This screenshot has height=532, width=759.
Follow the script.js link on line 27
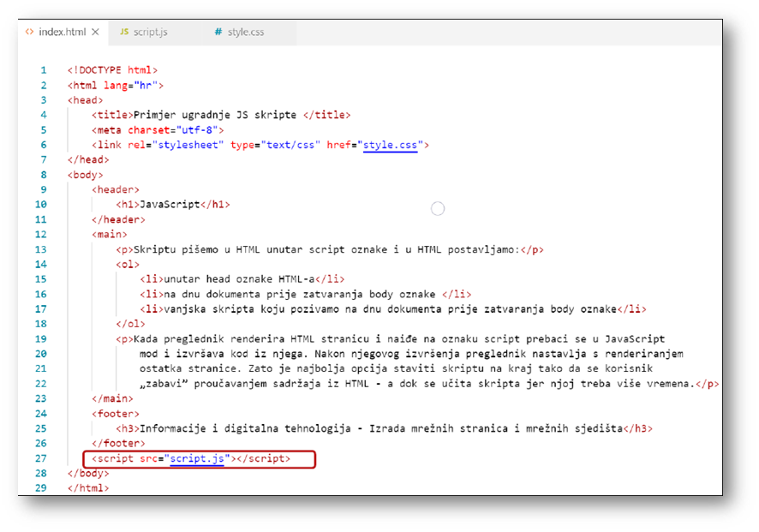tap(197, 458)
